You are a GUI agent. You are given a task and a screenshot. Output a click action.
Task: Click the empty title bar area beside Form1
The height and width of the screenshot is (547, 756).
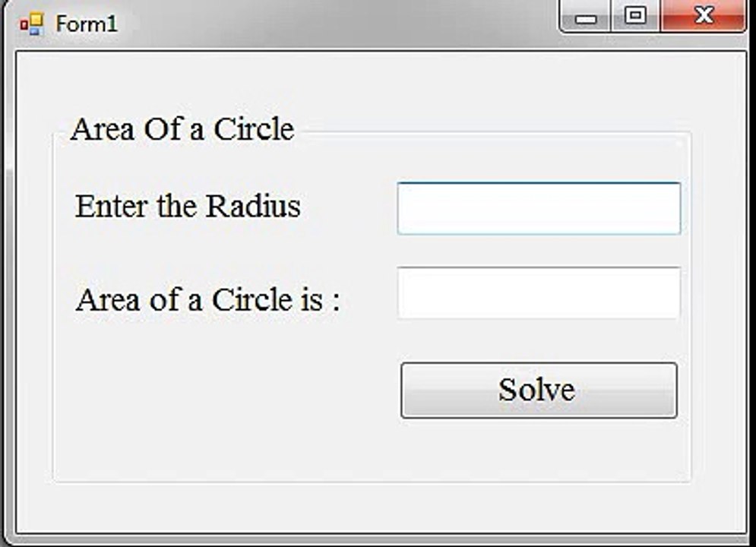click(337, 24)
